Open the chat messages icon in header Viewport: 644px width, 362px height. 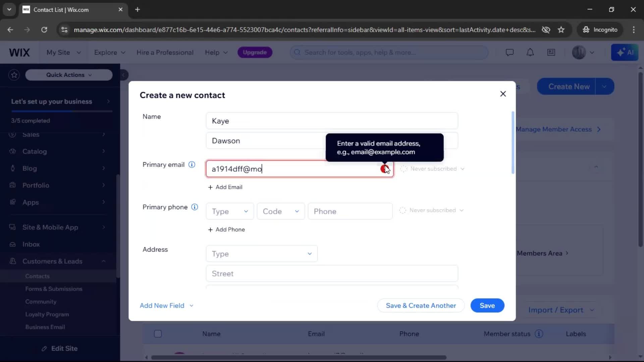click(509, 53)
